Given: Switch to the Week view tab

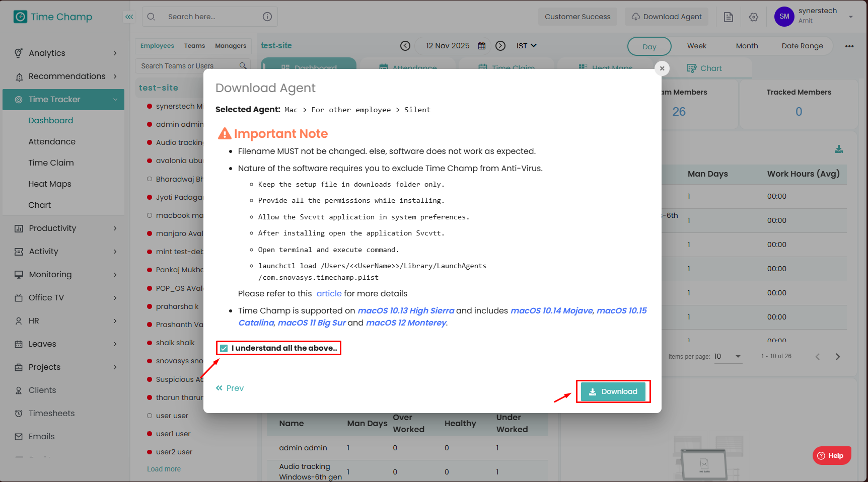Looking at the screenshot, I should coord(697,46).
